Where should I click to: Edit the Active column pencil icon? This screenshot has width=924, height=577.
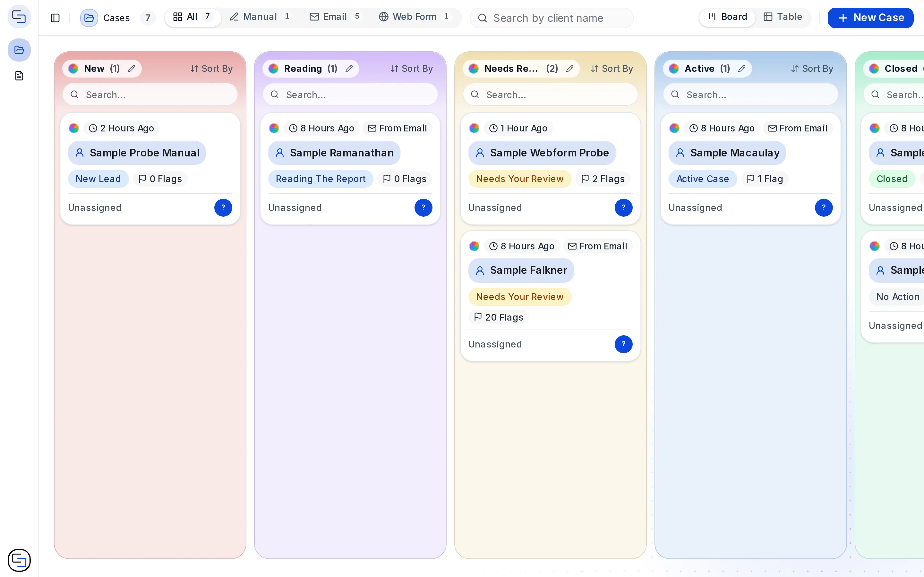(741, 69)
